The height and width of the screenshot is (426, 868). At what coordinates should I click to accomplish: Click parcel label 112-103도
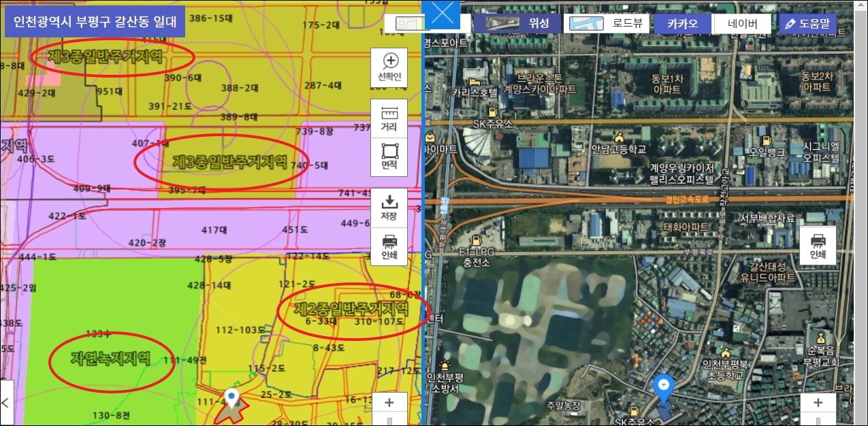(240, 330)
